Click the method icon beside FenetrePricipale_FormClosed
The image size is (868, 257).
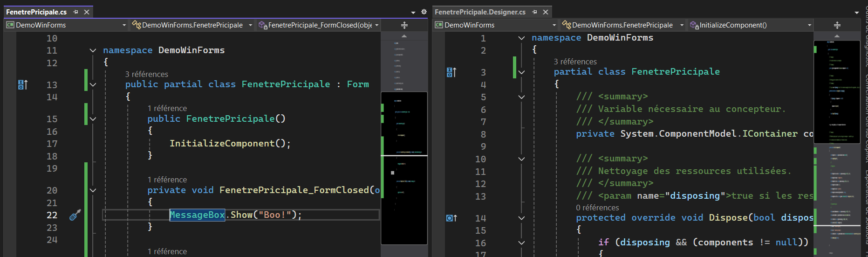263,25
